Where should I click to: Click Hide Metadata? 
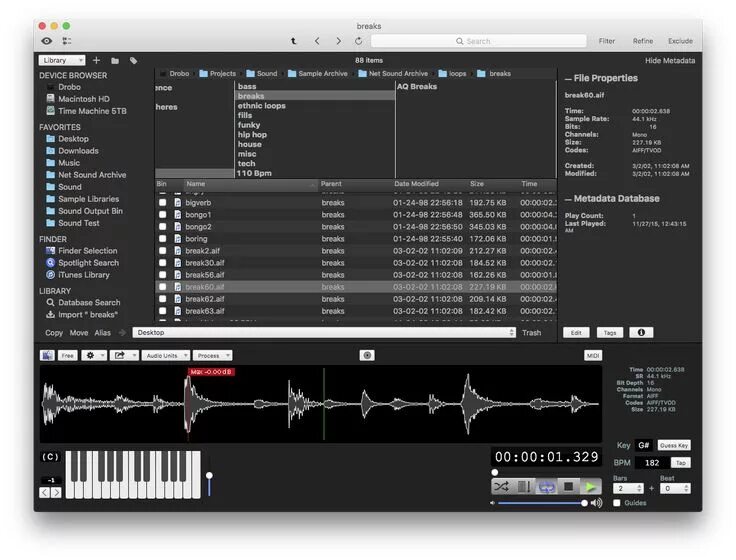(670, 61)
